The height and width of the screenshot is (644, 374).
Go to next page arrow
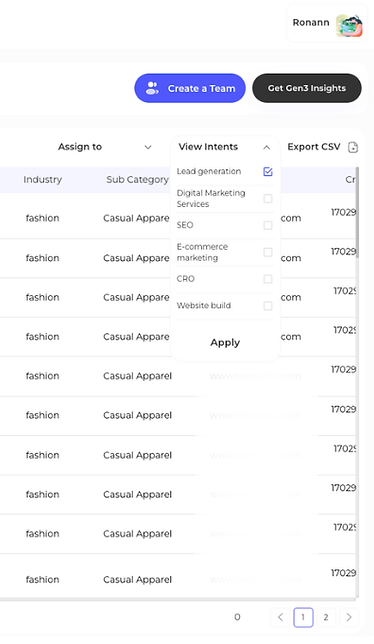pyautogui.click(x=349, y=617)
